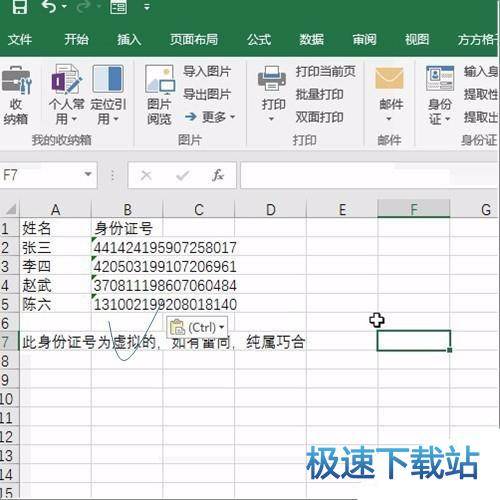
Task: Click 导入图片 button
Action: pos(207,71)
